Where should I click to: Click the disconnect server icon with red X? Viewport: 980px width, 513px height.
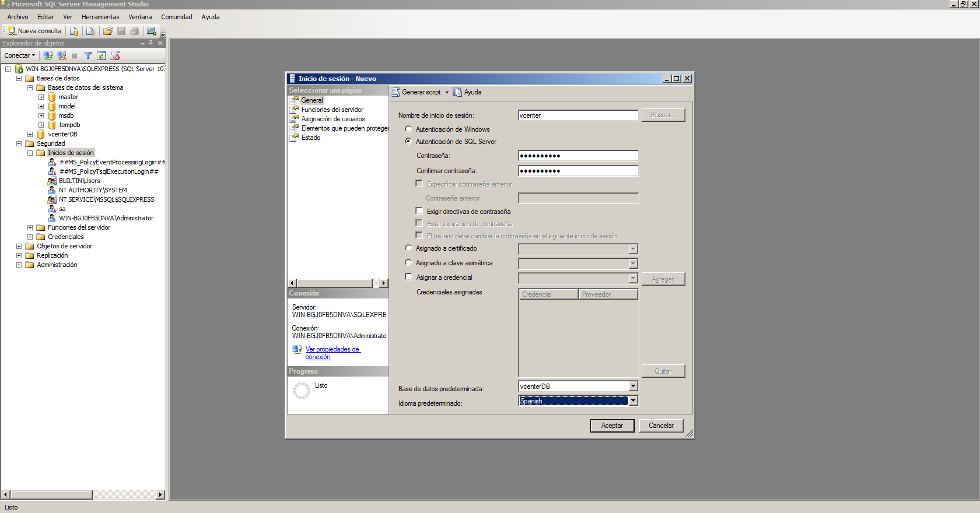(61, 56)
